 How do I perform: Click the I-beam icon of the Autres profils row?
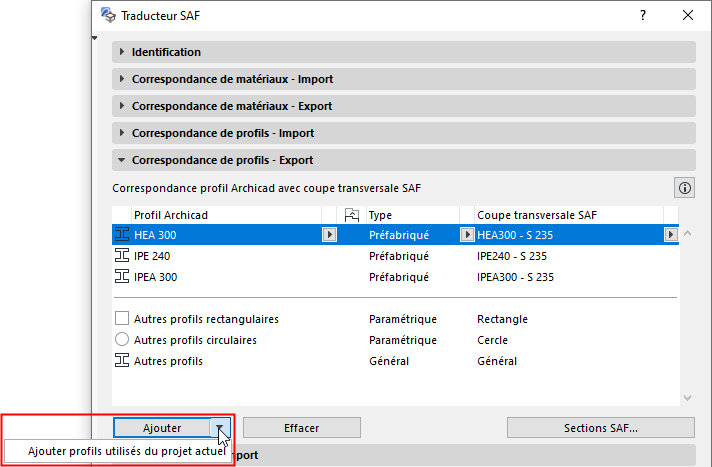(122, 360)
